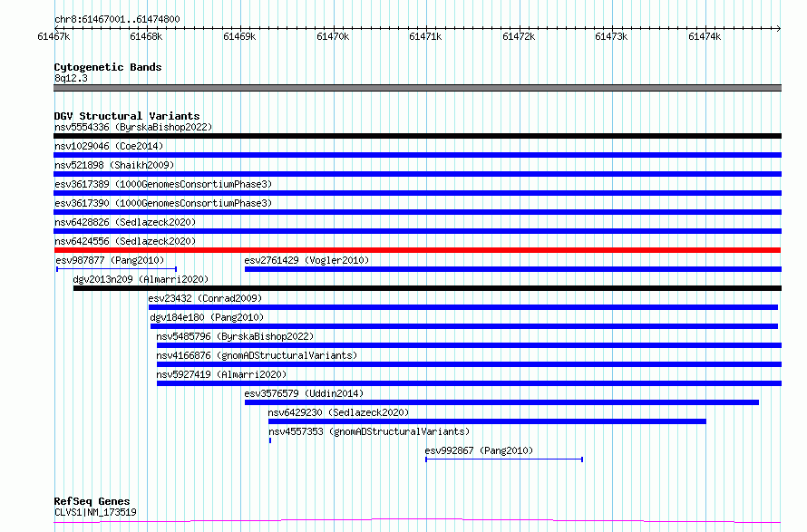This screenshot has height=532, width=807.
Task: Click the dgv2013n209 (Almarri2020) black bar
Action: [x=427, y=288]
